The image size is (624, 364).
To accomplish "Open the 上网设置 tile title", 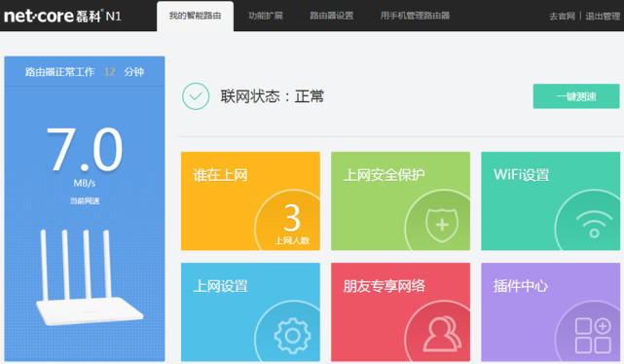I will pyautogui.click(x=220, y=286).
